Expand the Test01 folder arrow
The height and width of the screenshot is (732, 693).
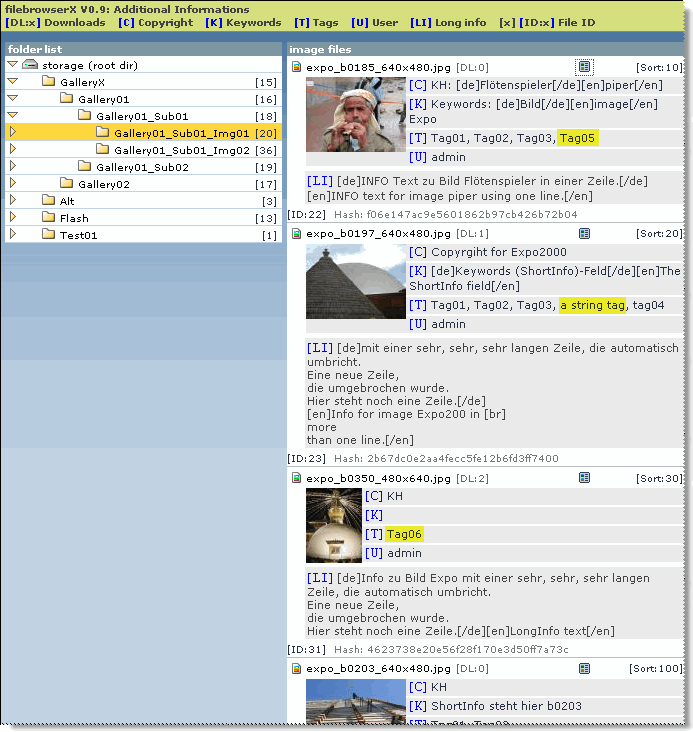[12, 235]
